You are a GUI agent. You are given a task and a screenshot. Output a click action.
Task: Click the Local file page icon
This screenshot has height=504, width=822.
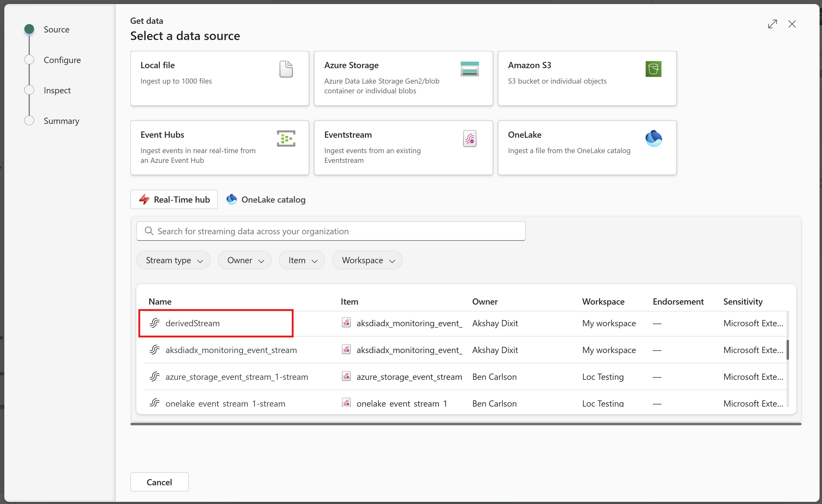[286, 69]
